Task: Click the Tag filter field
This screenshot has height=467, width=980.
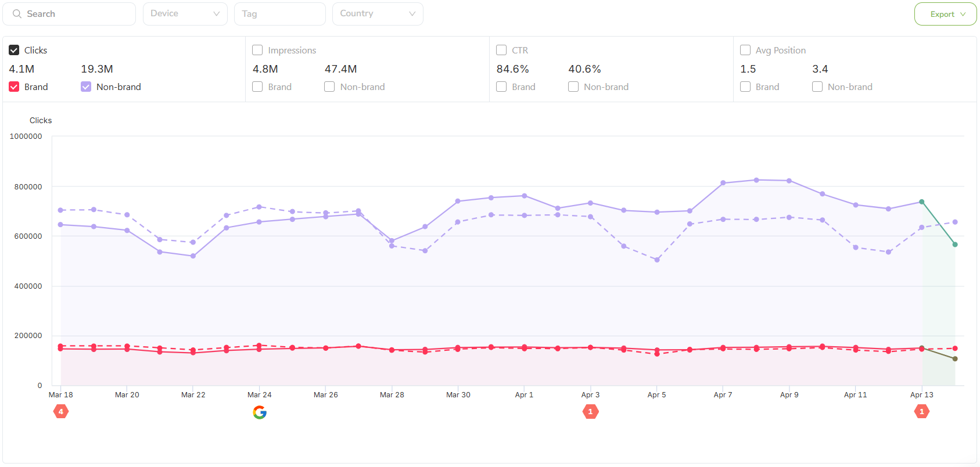Action: pyautogui.click(x=279, y=14)
